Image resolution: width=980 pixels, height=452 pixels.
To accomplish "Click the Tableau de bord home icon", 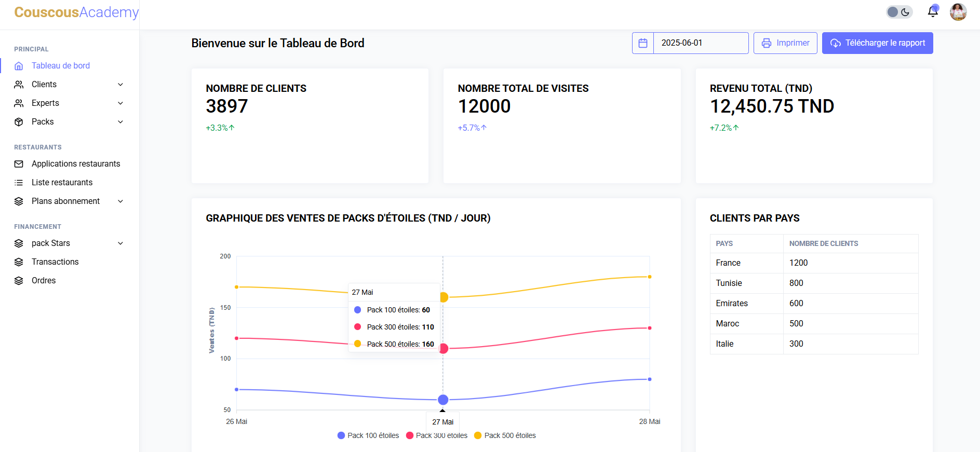I will point(19,66).
